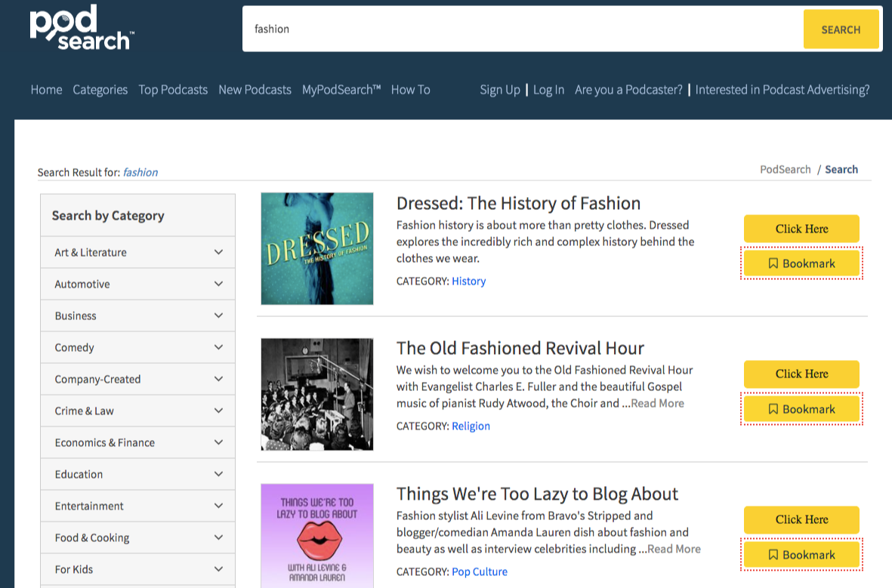Click Interested in Podcast Advertising link
This screenshot has height=588, width=892.
(x=782, y=90)
